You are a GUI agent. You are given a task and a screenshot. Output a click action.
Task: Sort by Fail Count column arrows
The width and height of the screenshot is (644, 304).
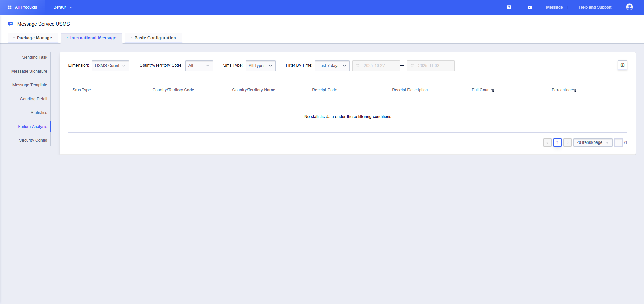pos(493,90)
